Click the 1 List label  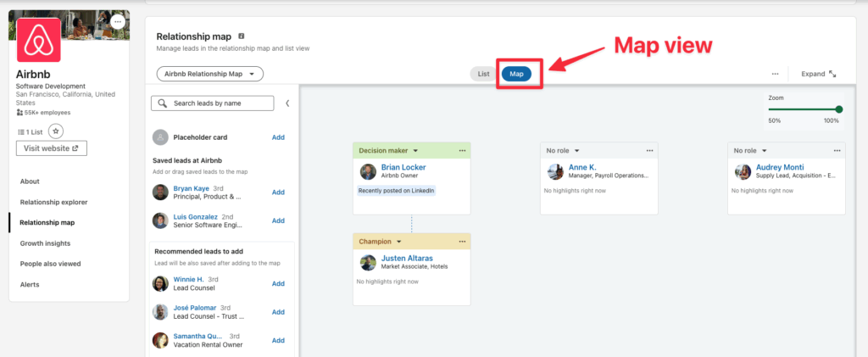pyautogui.click(x=34, y=131)
